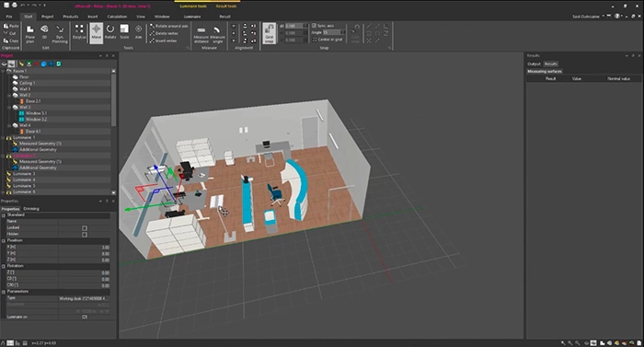Viewport: 644px width, 347px height.
Task: Activate the Scale tool
Action: pyautogui.click(x=124, y=32)
